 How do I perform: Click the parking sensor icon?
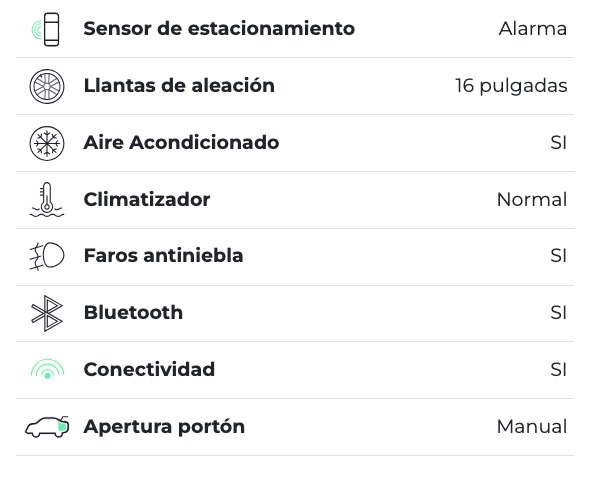coord(46,29)
